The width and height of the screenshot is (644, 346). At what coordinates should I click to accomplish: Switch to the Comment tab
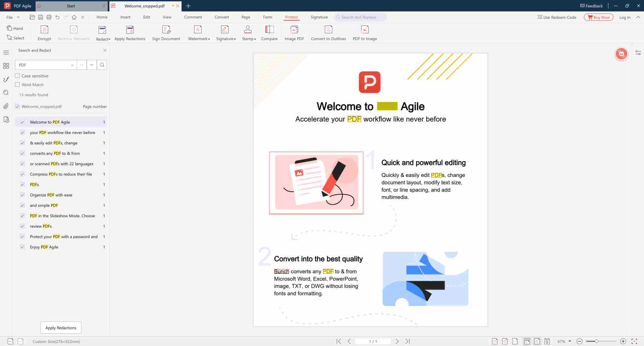193,17
